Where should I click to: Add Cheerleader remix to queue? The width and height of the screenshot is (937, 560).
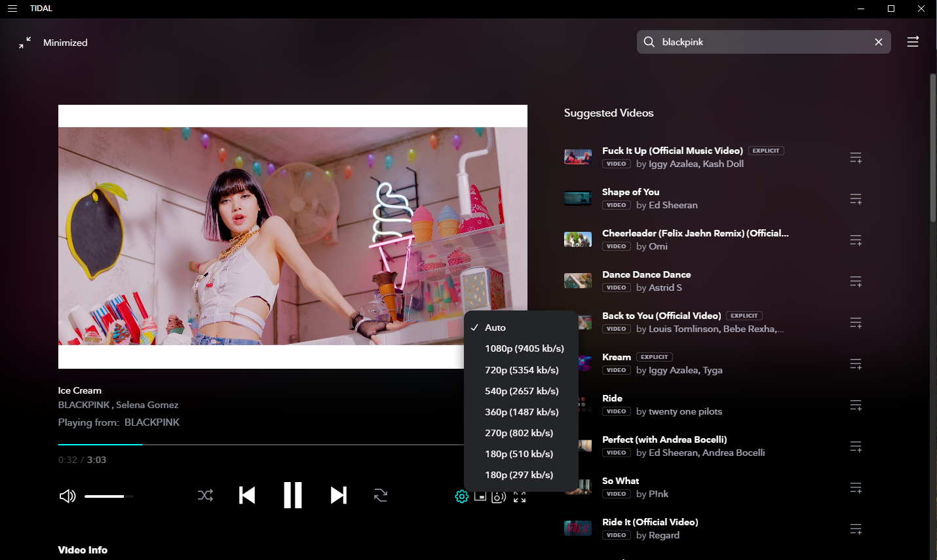pos(856,240)
